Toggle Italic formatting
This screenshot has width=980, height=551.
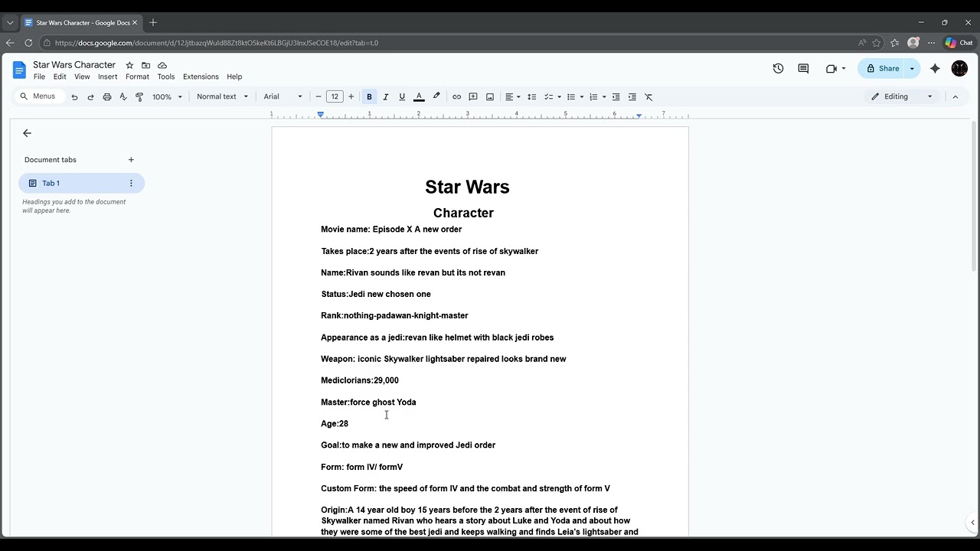[x=386, y=97]
